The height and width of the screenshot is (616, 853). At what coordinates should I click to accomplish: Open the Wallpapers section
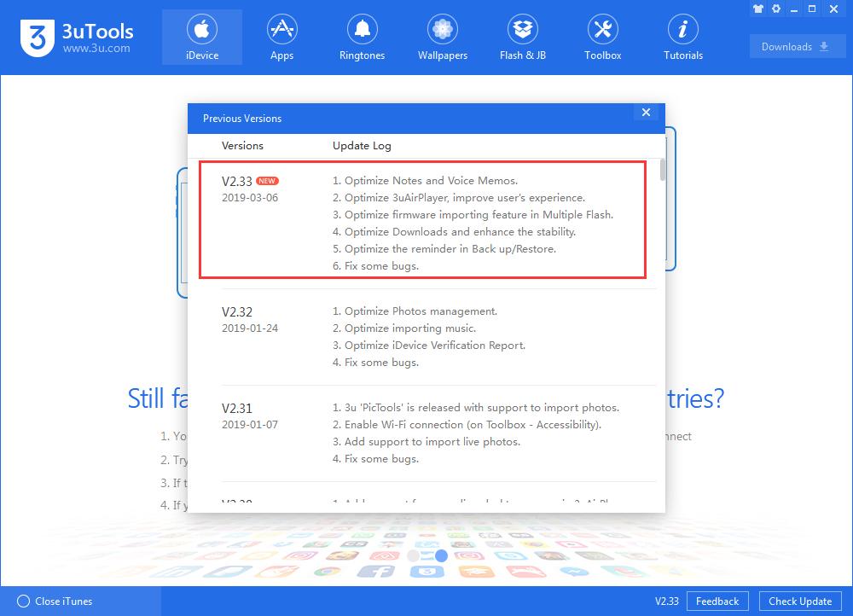[x=442, y=38]
